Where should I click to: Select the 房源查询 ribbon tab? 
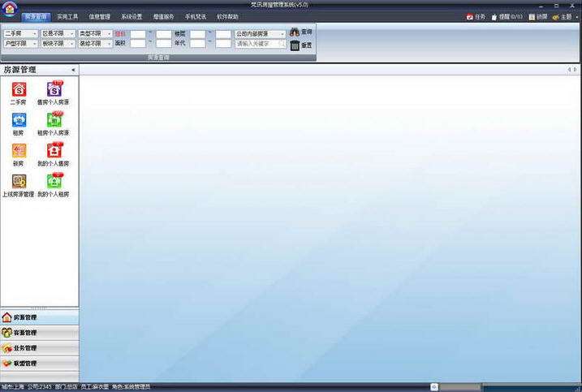click(36, 17)
